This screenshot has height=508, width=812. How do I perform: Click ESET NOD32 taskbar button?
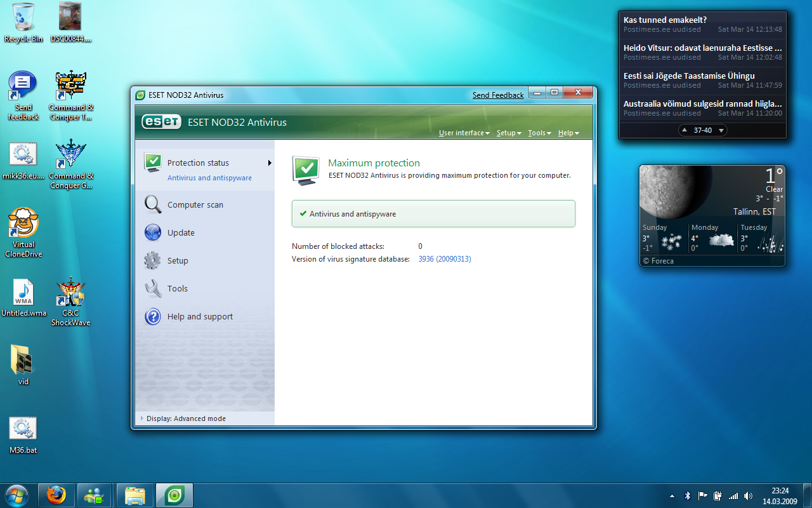pyautogui.click(x=174, y=495)
